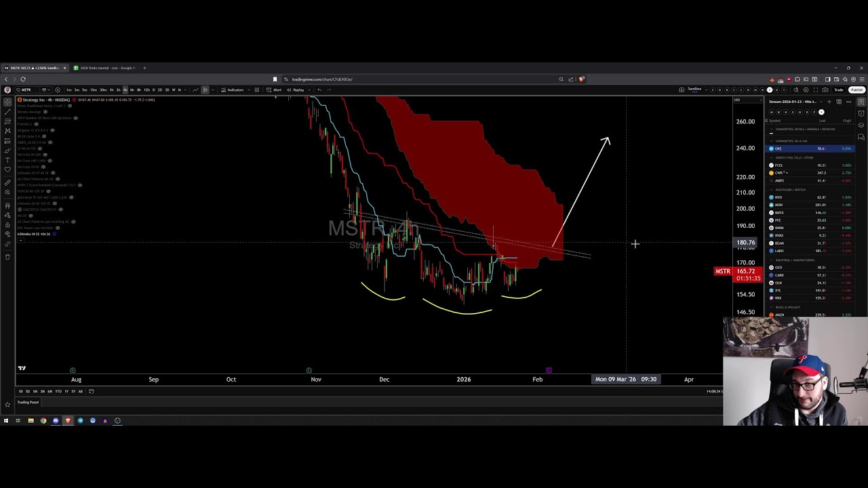Image resolution: width=868 pixels, height=488 pixels.
Task: Create an Alert from the toolbar
Action: click(x=274, y=89)
